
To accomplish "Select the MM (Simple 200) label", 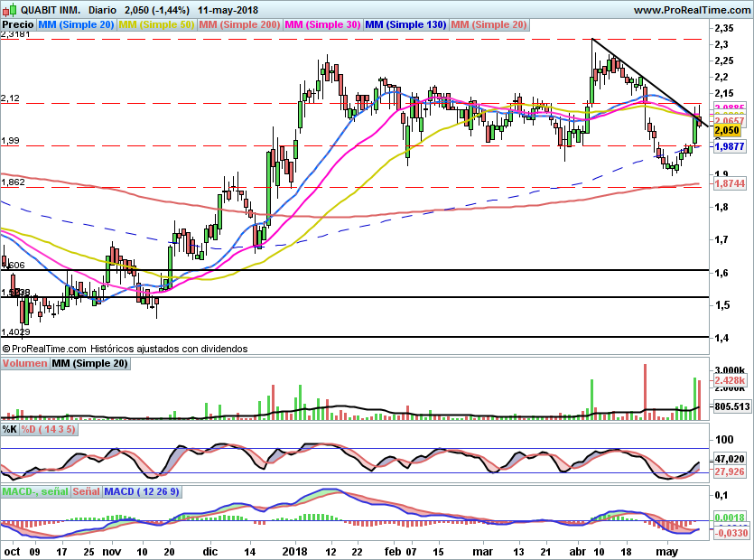I will tap(239, 24).
